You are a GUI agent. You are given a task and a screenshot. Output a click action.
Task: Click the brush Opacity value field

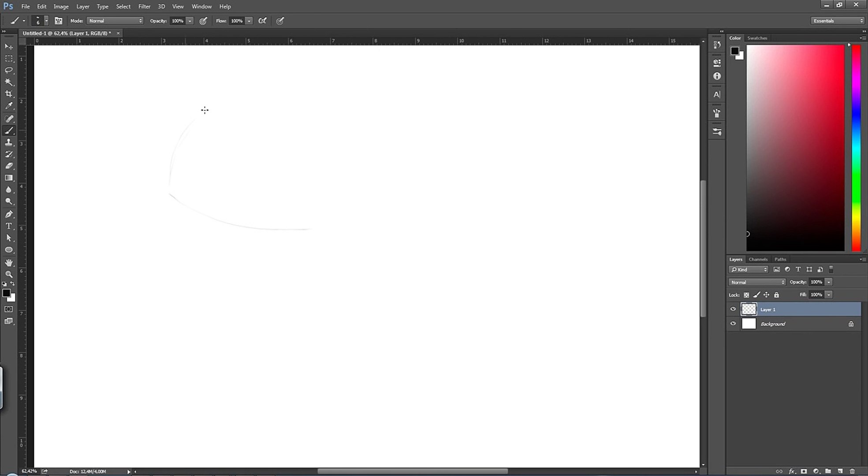(177, 21)
